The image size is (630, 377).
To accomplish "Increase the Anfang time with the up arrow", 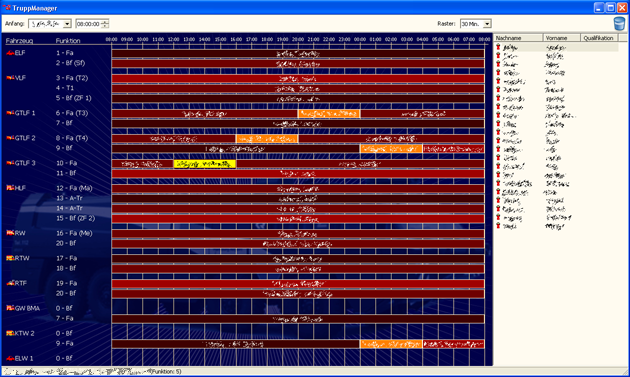I will pyautogui.click(x=105, y=22).
